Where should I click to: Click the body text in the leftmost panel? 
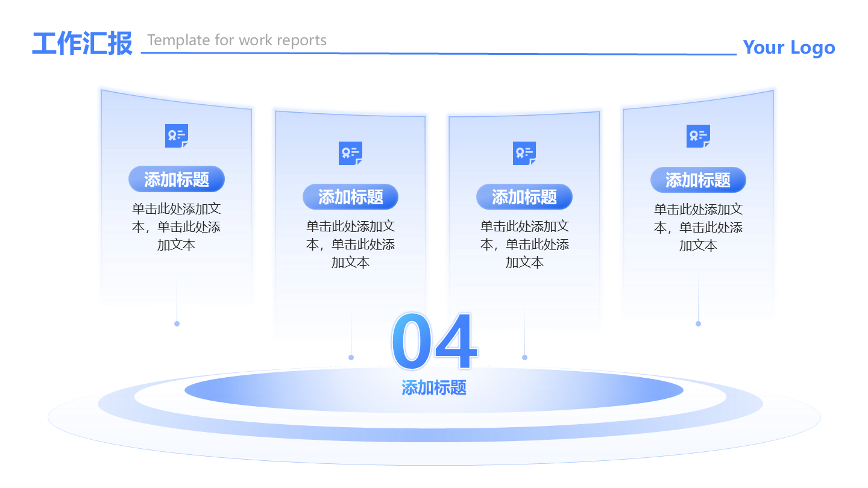177,227
